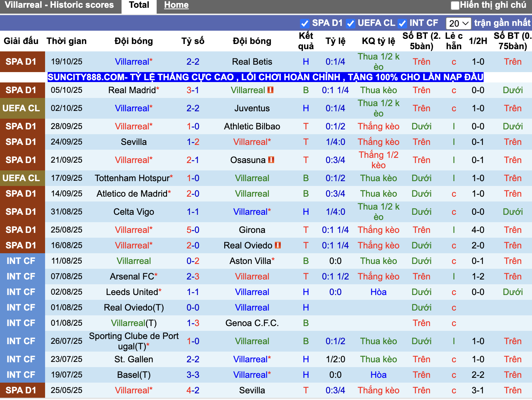The height and width of the screenshot is (400, 532).
Task: Select the UEFA CL league cell for 02/10/25
Action: coord(22,108)
